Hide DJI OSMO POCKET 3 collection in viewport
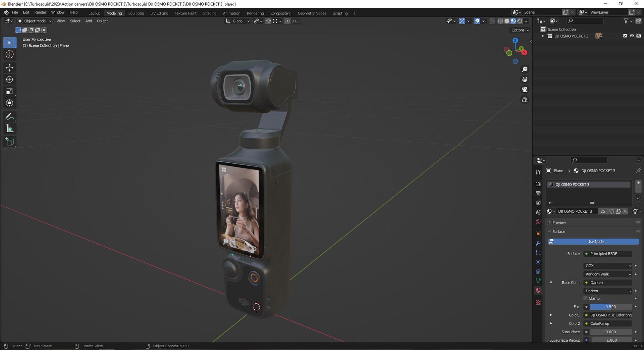 pyautogui.click(x=632, y=36)
